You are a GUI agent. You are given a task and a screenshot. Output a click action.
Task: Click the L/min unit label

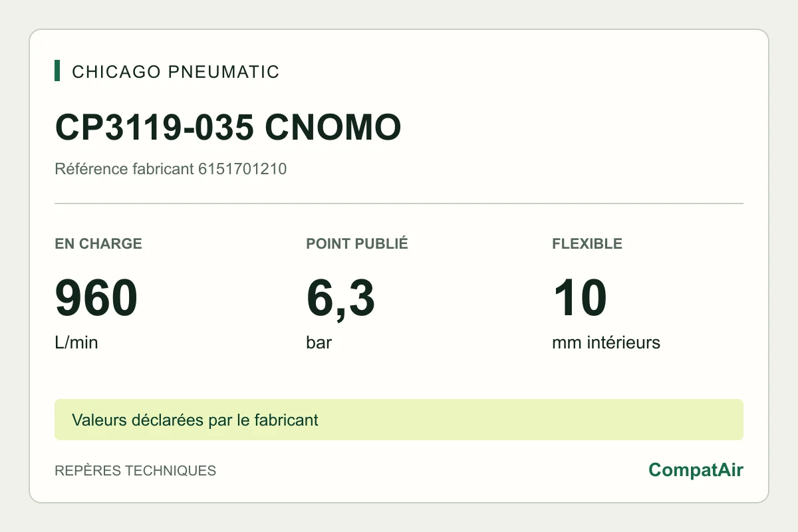[x=76, y=343]
